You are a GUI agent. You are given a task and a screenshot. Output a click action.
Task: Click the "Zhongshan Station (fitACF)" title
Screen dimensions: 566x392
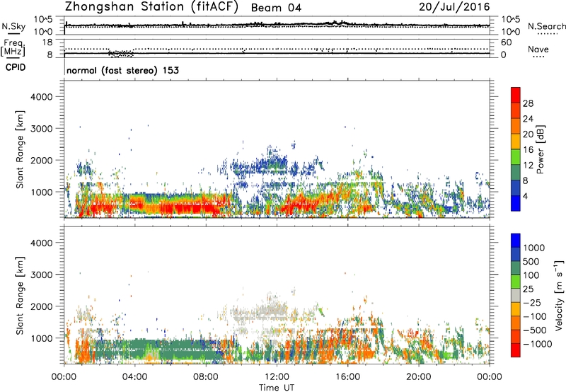pyautogui.click(x=151, y=7)
